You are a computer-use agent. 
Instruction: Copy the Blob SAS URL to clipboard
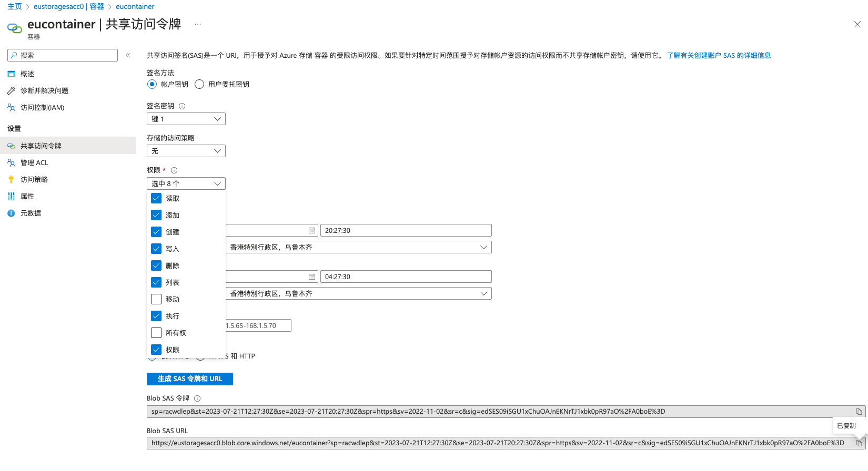click(859, 443)
